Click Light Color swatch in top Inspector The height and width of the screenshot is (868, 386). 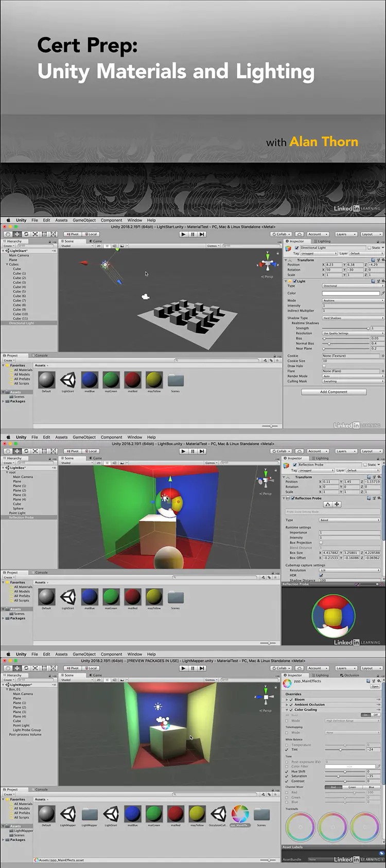(351, 293)
